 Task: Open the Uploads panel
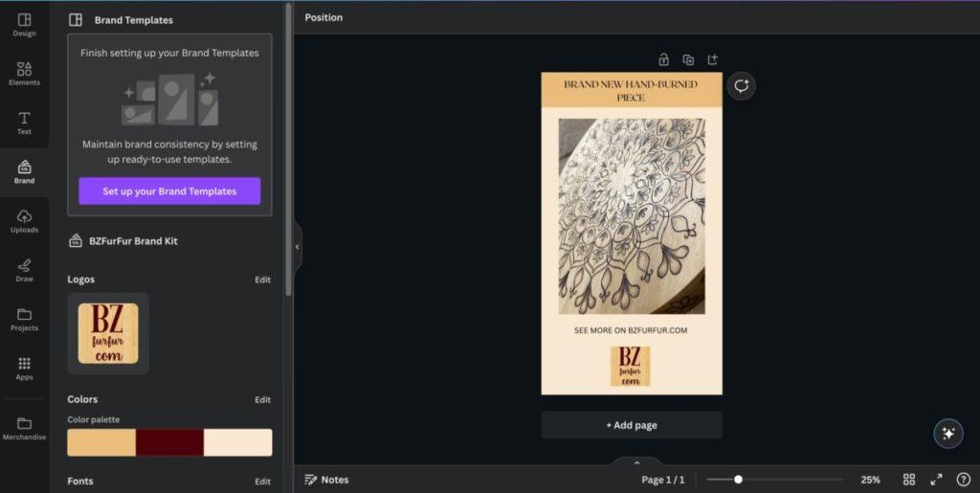coord(24,220)
